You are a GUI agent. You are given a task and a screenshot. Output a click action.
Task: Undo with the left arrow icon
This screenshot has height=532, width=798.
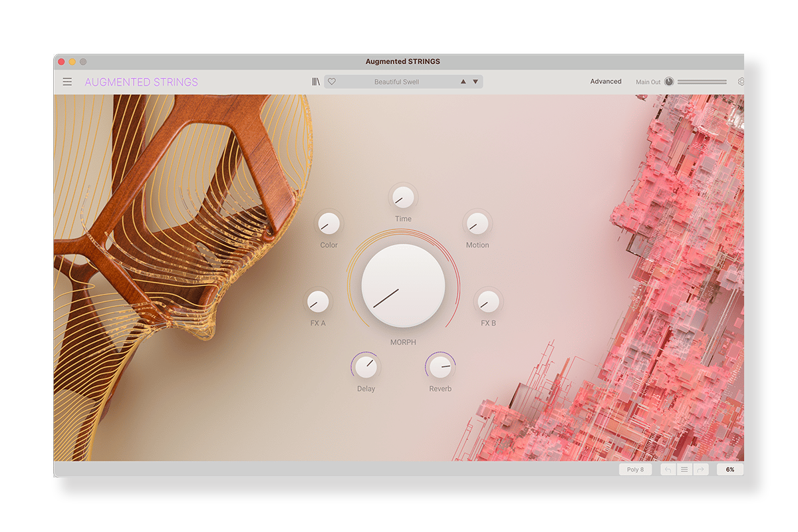pos(668,469)
